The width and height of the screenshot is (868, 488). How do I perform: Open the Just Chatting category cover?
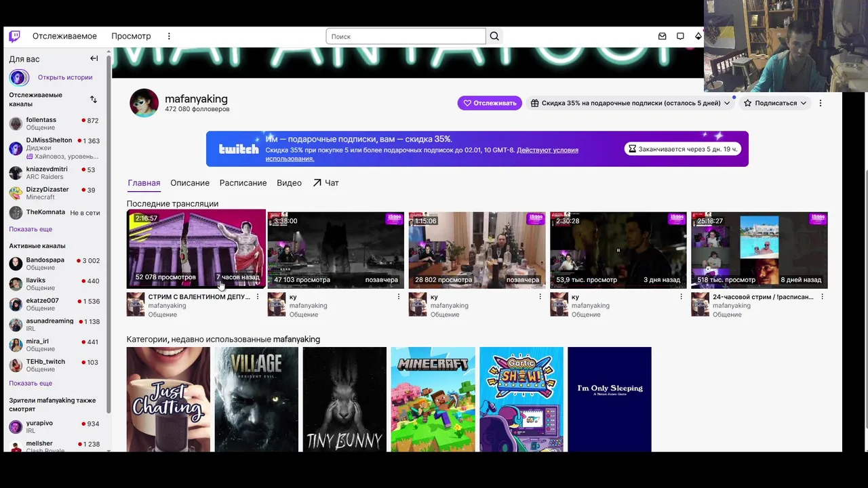tap(168, 399)
